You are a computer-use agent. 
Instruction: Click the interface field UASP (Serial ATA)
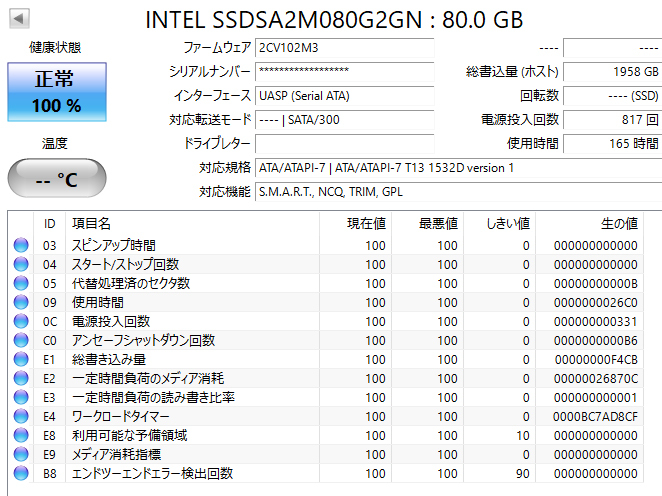(345, 96)
